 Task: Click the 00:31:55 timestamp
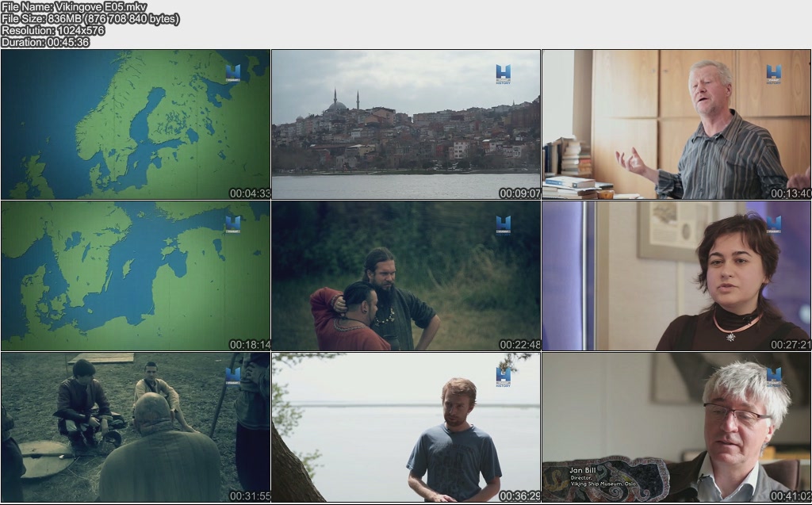coord(250,496)
